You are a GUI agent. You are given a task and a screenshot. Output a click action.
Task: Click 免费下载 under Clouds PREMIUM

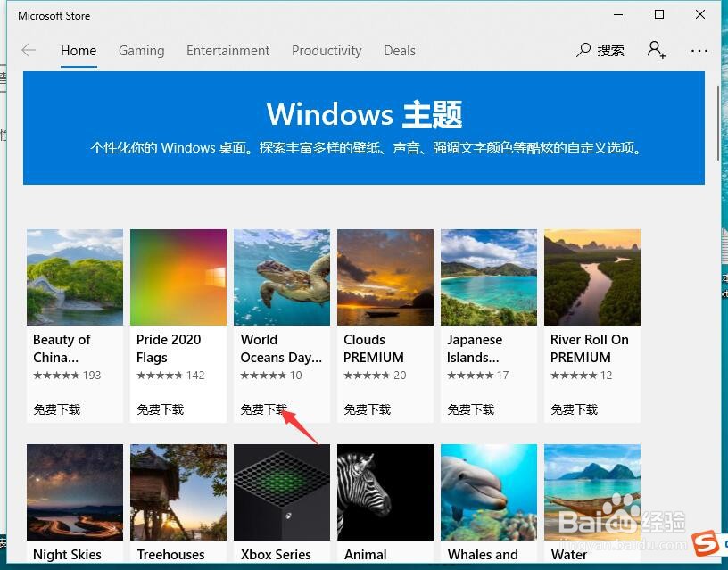[368, 409]
